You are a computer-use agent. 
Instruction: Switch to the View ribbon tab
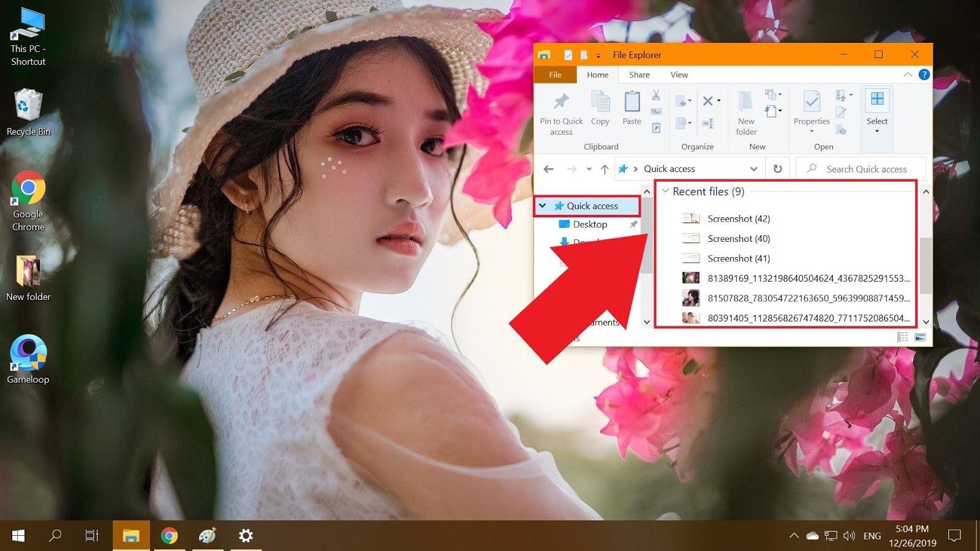coord(679,74)
